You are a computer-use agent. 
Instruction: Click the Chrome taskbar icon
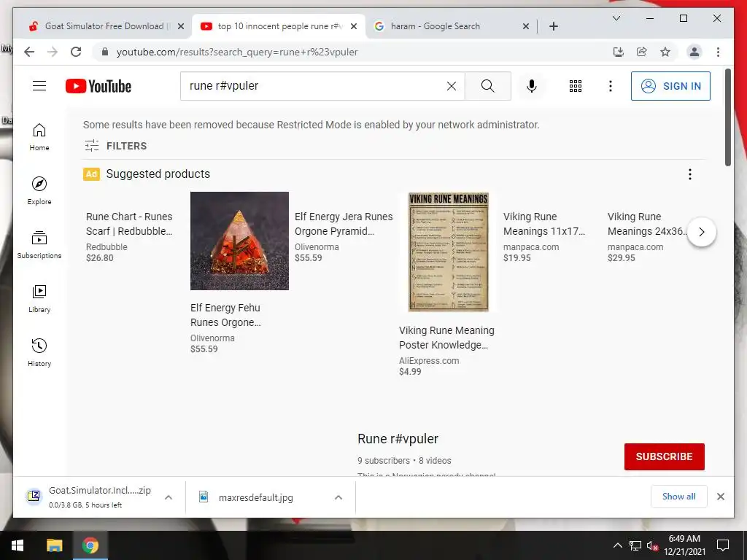click(90, 545)
